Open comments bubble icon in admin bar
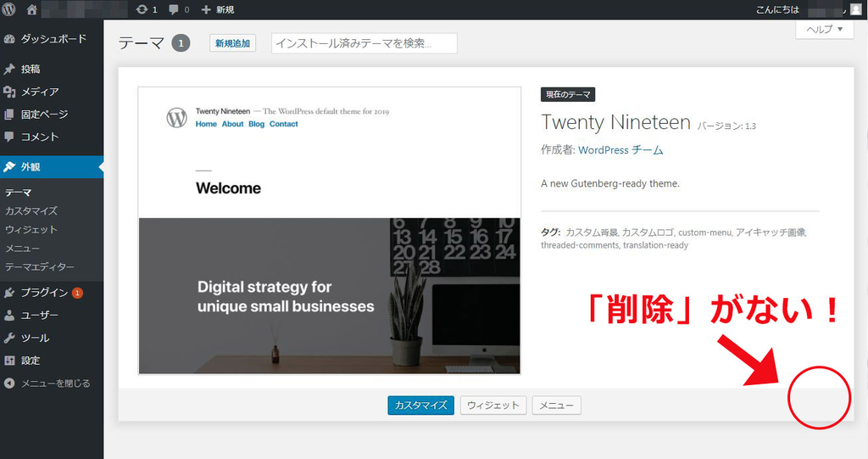The image size is (868, 459). (x=174, y=9)
